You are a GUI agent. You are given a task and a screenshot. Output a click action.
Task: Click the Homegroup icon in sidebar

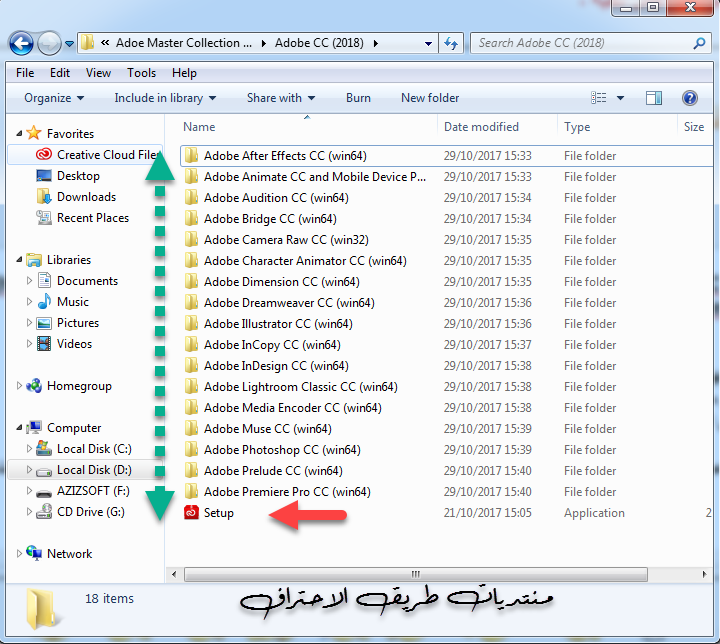[34, 386]
